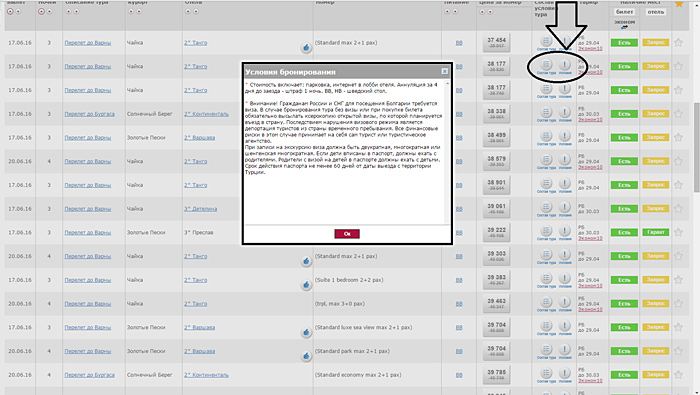Select the ticket availability column header
The height and width of the screenshot is (395, 700).
pos(624,12)
